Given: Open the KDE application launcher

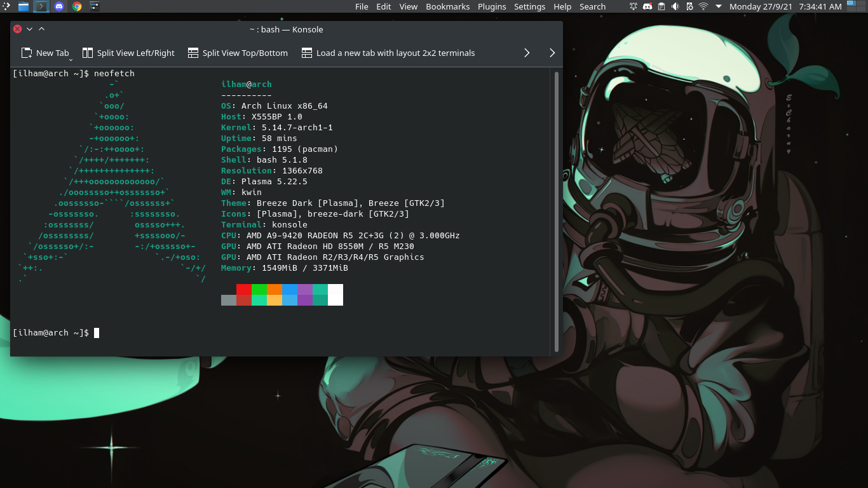Looking at the screenshot, I should tap(6, 6).
